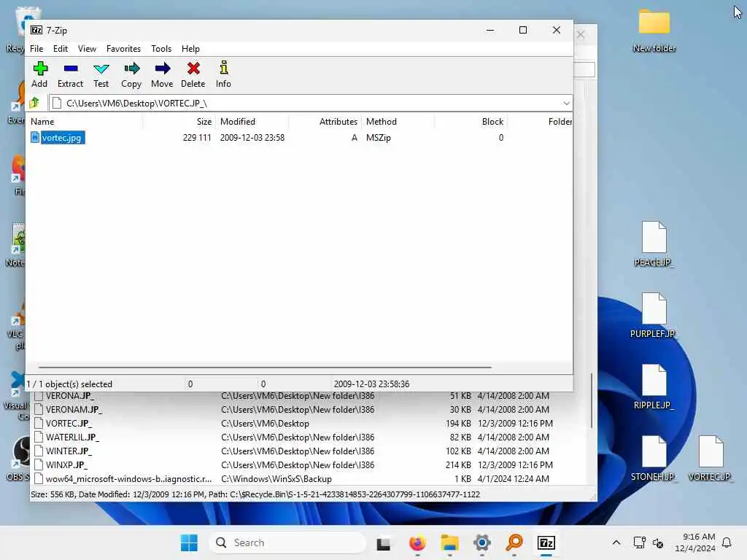747x560 pixels.
Task: Open the orange magnifier search app
Action: pyautogui.click(x=514, y=542)
